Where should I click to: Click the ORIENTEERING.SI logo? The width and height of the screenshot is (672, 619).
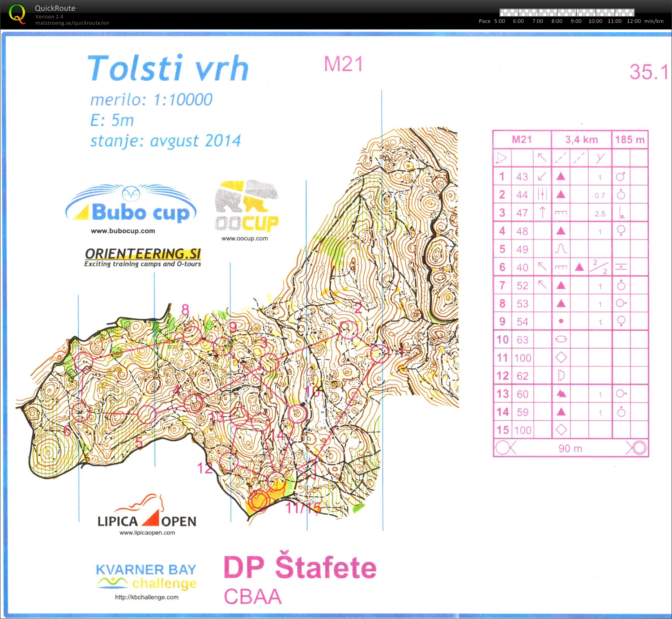[x=143, y=254]
